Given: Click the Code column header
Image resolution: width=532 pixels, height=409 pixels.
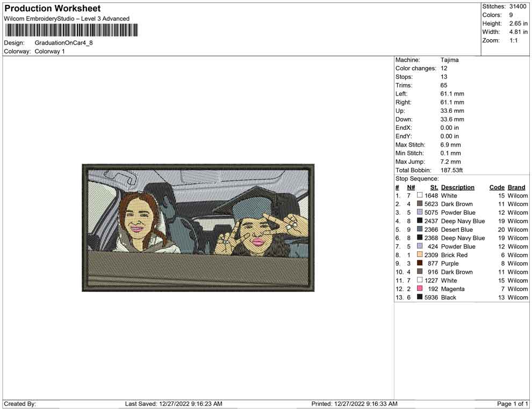Looking at the screenshot, I should click(497, 187).
